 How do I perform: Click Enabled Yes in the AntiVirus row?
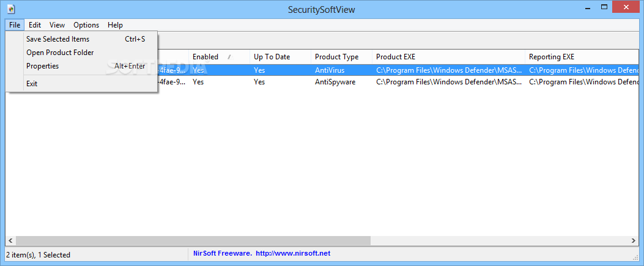coord(198,70)
